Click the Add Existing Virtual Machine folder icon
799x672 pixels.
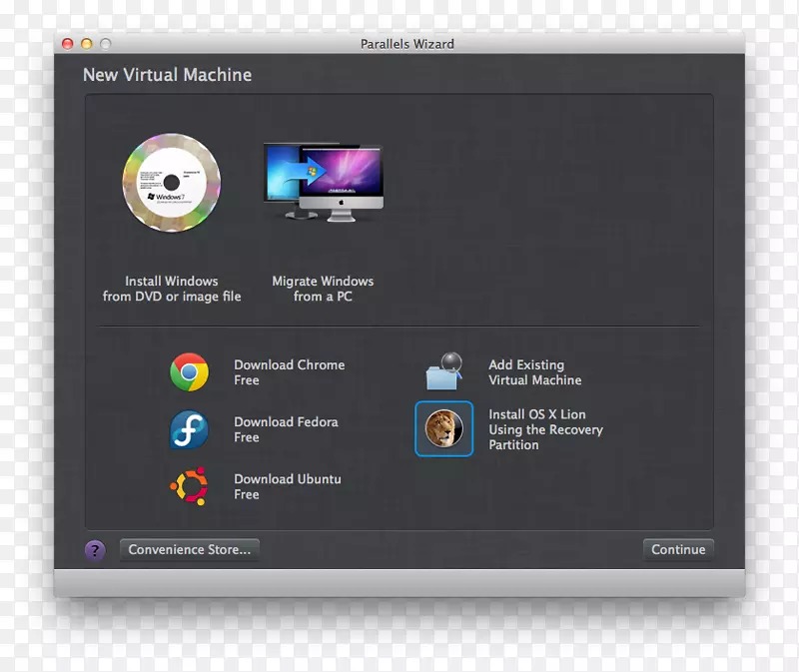pyautogui.click(x=443, y=371)
